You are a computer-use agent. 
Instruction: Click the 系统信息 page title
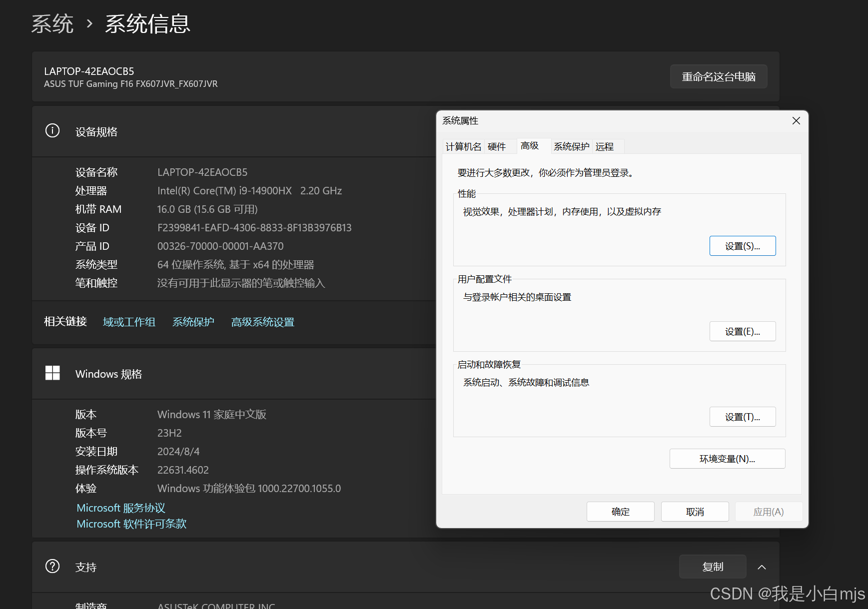148,23
